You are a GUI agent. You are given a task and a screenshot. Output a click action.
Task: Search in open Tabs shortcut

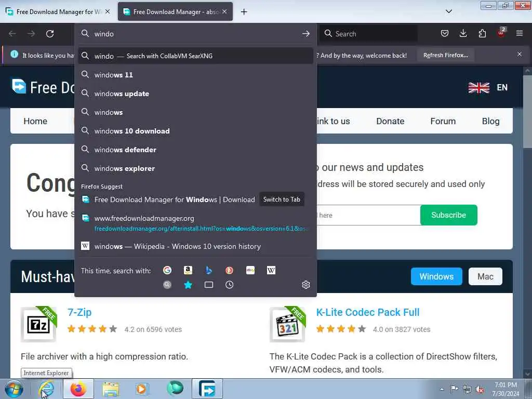[x=209, y=285]
